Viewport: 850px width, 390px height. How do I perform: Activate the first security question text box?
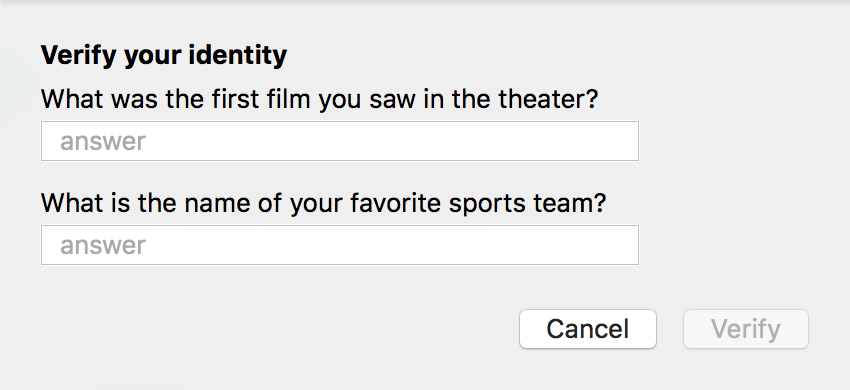(340, 141)
